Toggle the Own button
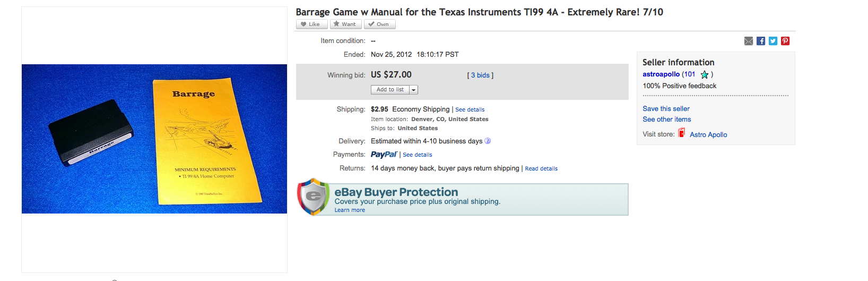 379,24
